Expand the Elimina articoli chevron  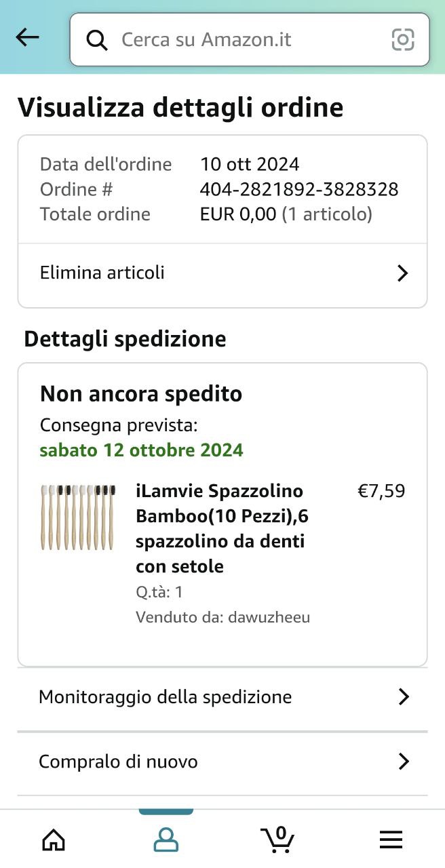click(x=402, y=273)
